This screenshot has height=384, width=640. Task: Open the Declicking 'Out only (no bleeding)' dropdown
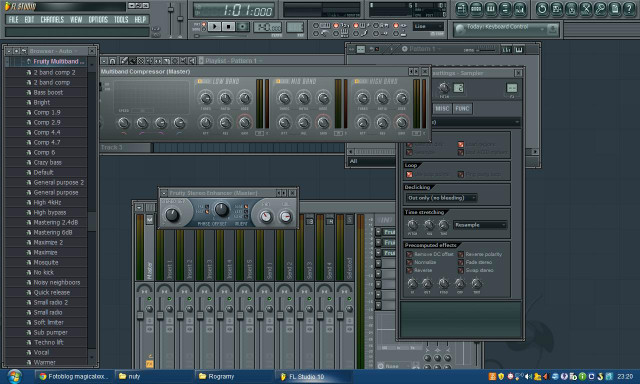pyautogui.click(x=441, y=198)
